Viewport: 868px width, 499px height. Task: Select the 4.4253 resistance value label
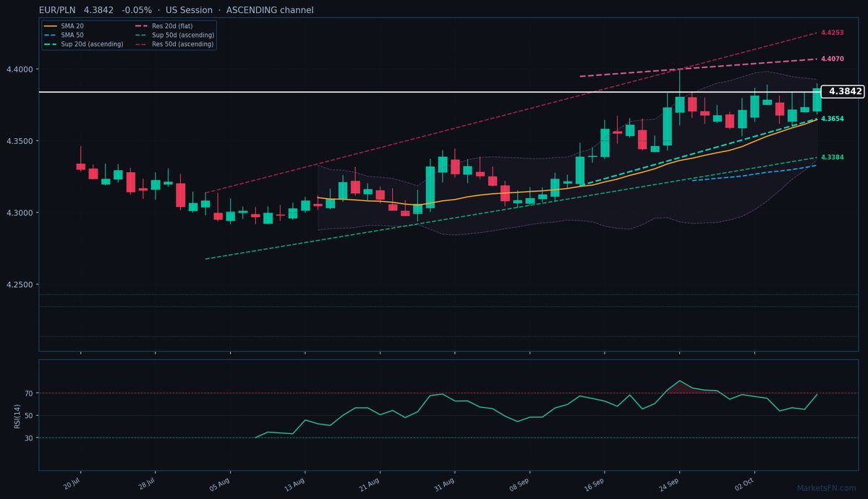tap(833, 33)
